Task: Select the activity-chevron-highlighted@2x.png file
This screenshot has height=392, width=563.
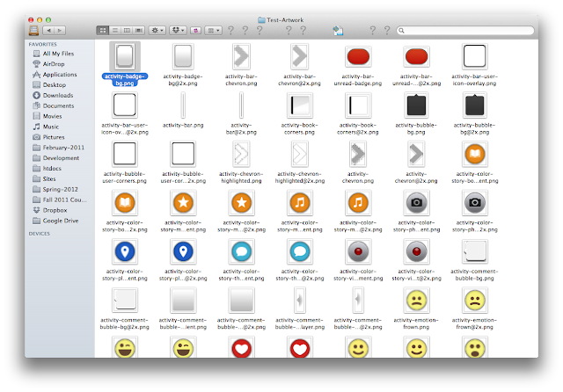Action: click(x=299, y=154)
